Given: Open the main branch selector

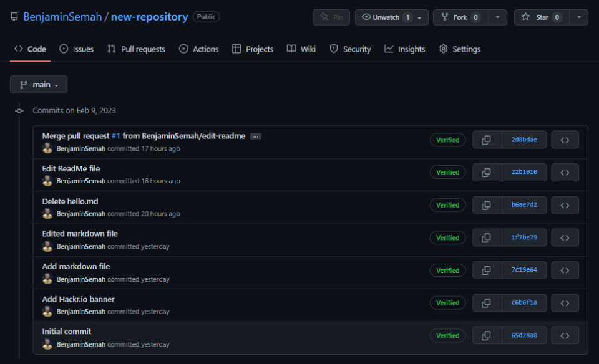Looking at the screenshot, I should click(x=38, y=84).
